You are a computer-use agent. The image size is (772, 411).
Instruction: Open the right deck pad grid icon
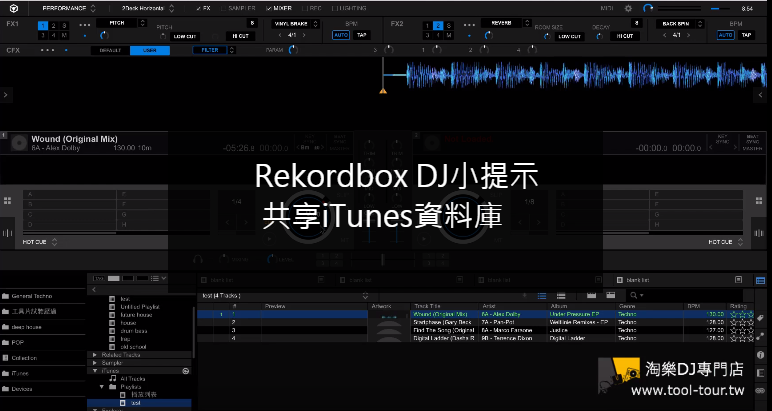point(759,200)
